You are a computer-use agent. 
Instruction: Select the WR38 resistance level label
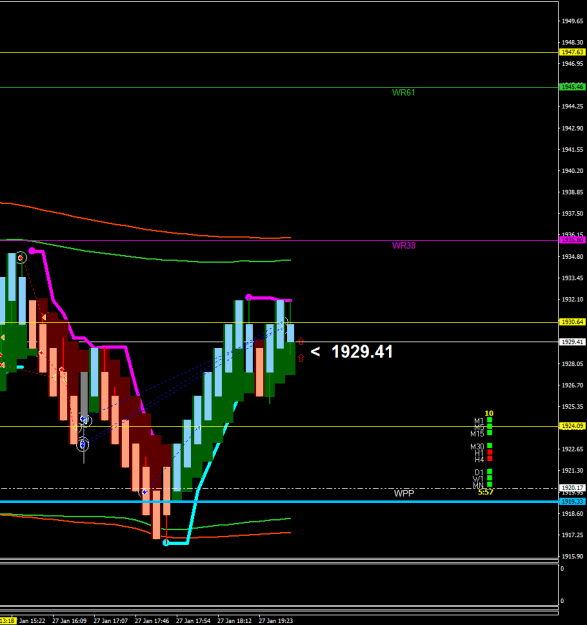(403, 246)
